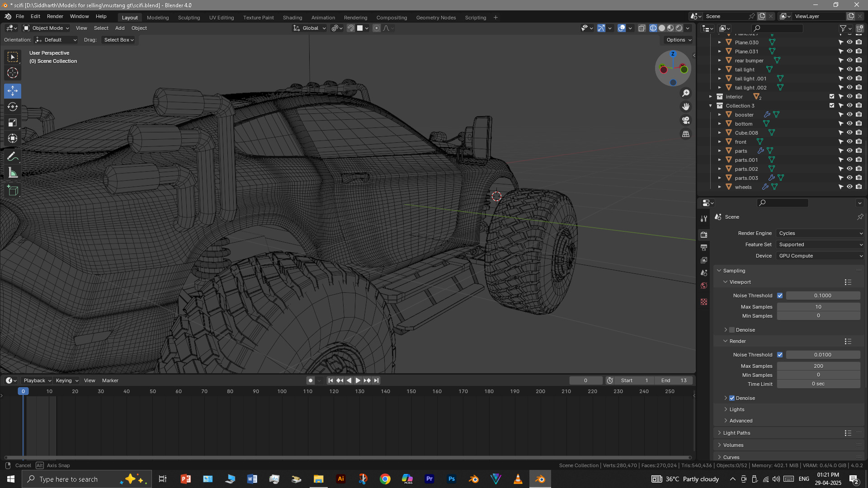Switch to the Modeling workspace tab
This screenshot has height=488, width=868.
[x=158, y=18]
